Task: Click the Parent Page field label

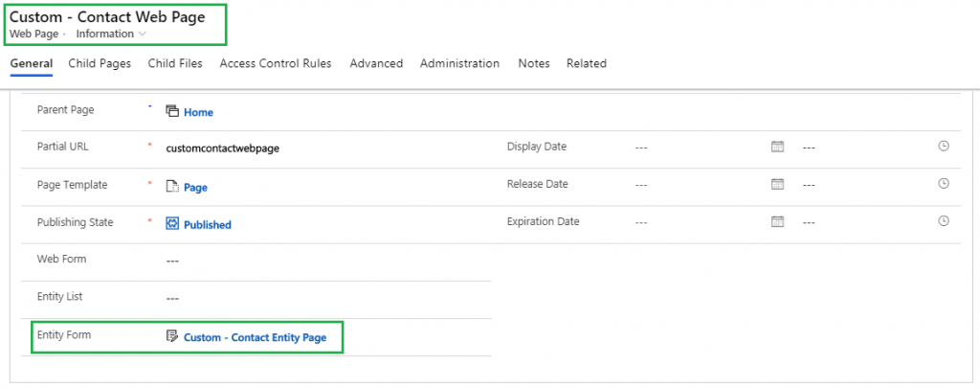Action: pyautogui.click(x=66, y=109)
